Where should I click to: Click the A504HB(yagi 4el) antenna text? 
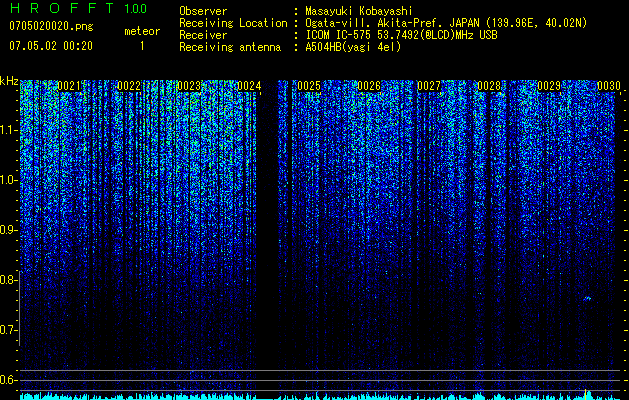coord(353,47)
